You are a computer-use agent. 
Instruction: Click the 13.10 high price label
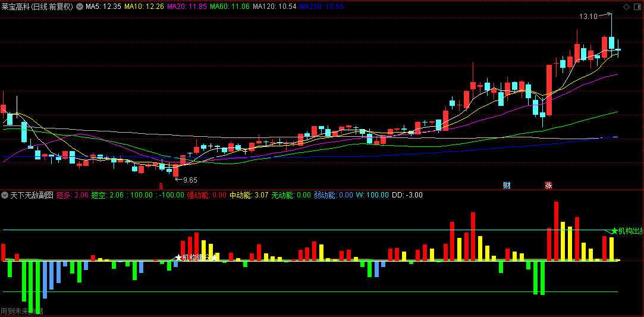(588, 17)
